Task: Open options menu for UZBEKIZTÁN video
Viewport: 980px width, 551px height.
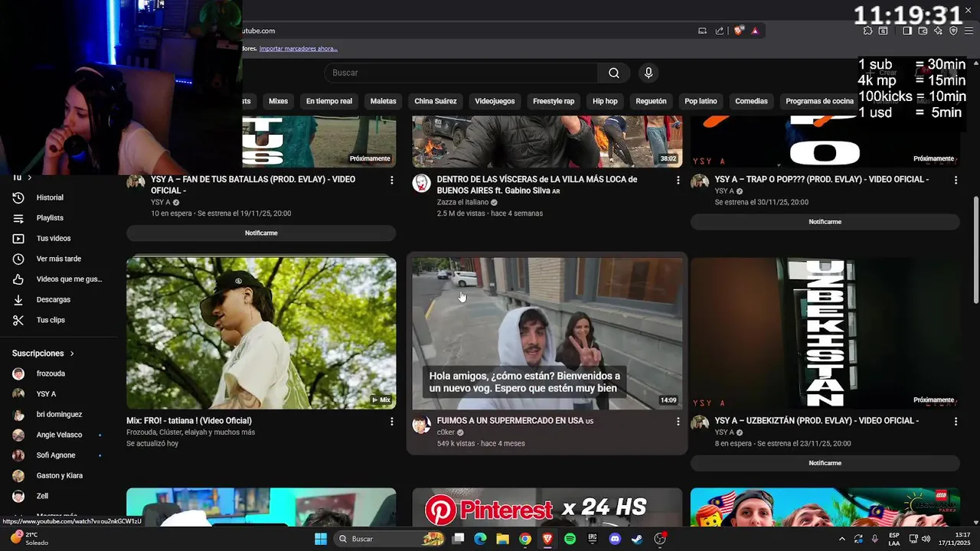Action: (955, 421)
